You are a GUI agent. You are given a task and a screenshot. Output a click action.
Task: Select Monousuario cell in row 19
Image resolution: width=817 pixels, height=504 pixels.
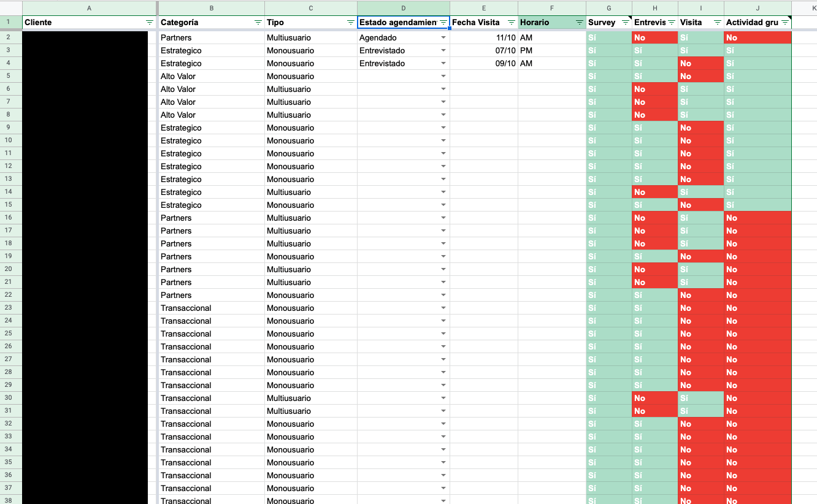coord(311,256)
